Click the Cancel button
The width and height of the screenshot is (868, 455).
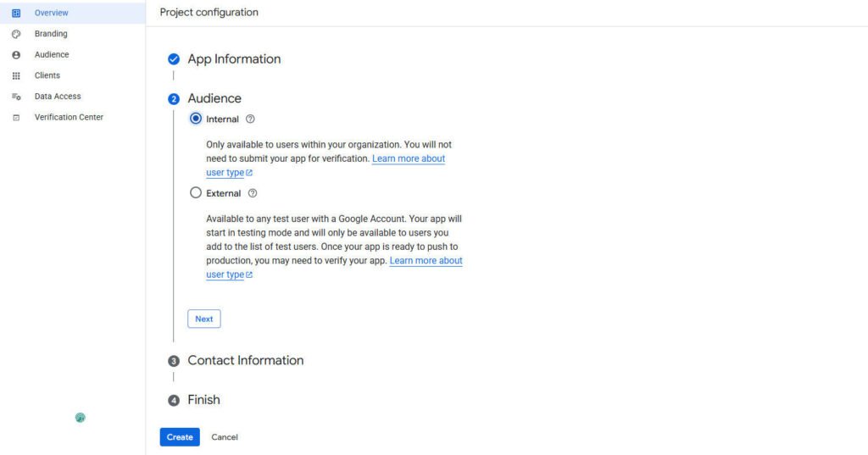click(x=224, y=436)
